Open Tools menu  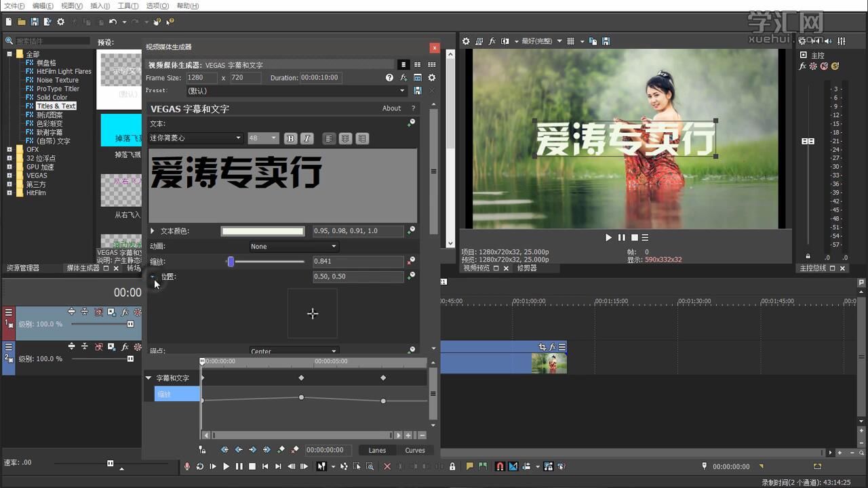point(128,6)
